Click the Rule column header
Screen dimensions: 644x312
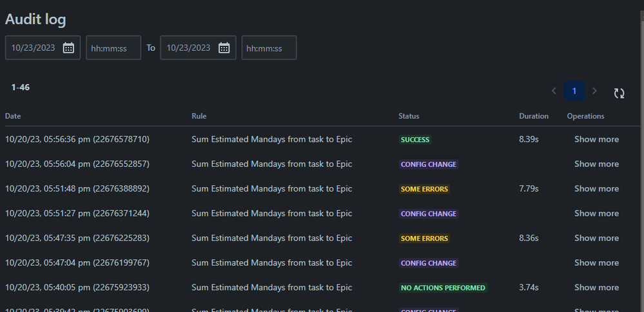[199, 116]
